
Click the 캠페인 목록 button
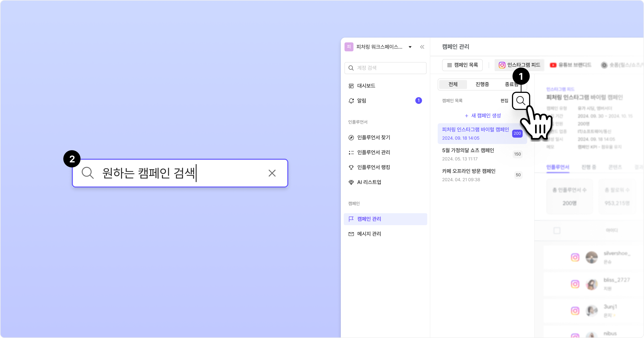point(462,65)
